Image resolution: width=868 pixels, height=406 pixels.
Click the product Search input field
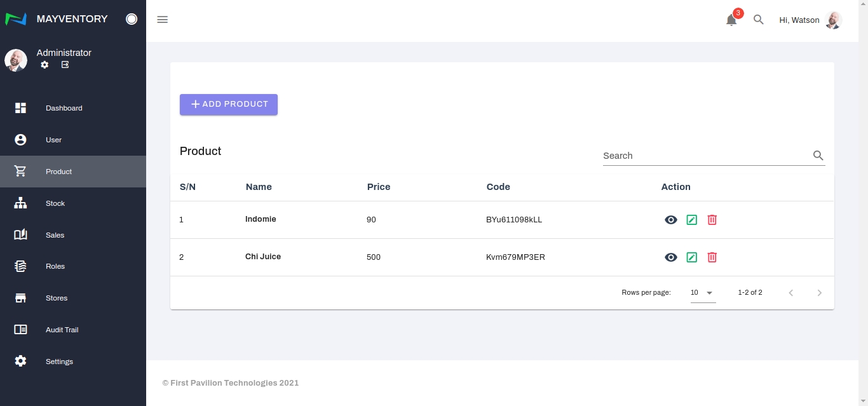[705, 156]
